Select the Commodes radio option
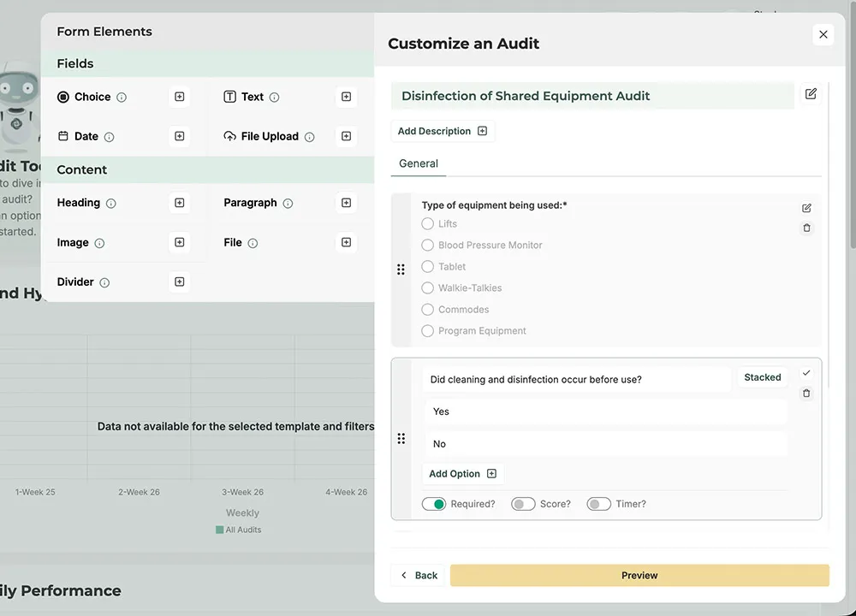 coord(427,310)
